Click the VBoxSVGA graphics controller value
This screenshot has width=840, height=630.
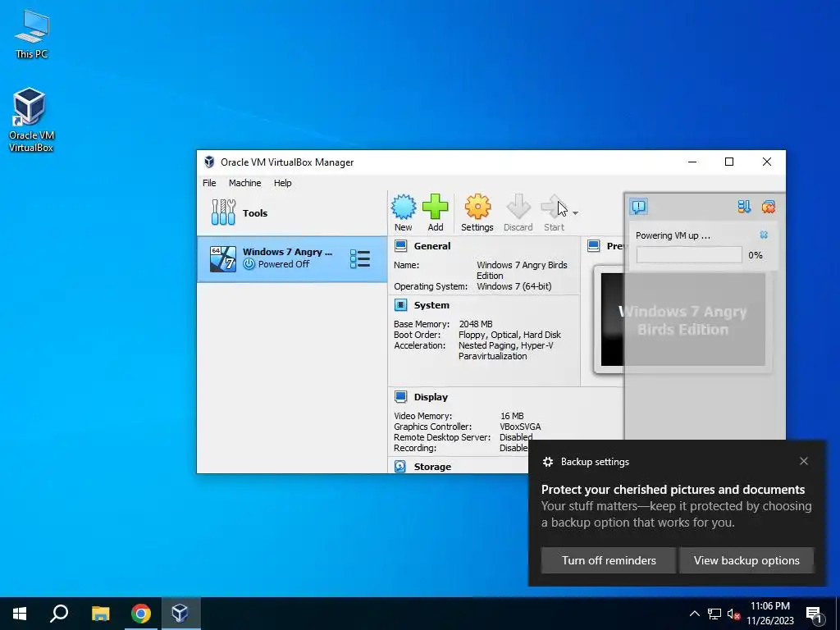(x=520, y=427)
